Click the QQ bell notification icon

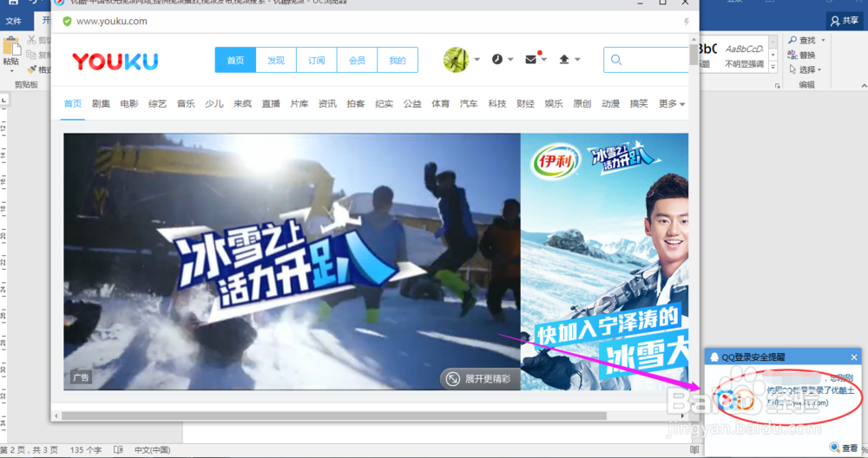[x=714, y=357]
